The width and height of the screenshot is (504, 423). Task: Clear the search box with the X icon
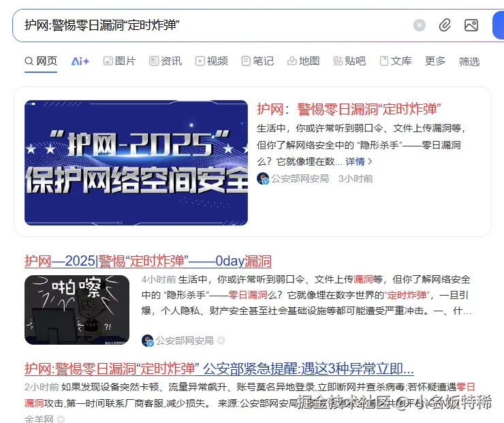(x=419, y=25)
